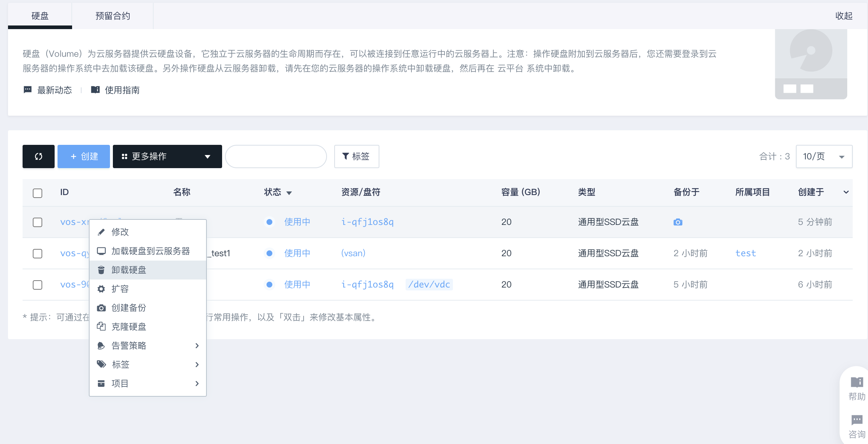Click the 标签 filter button
This screenshot has width=868, height=444.
pyautogui.click(x=357, y=156)
